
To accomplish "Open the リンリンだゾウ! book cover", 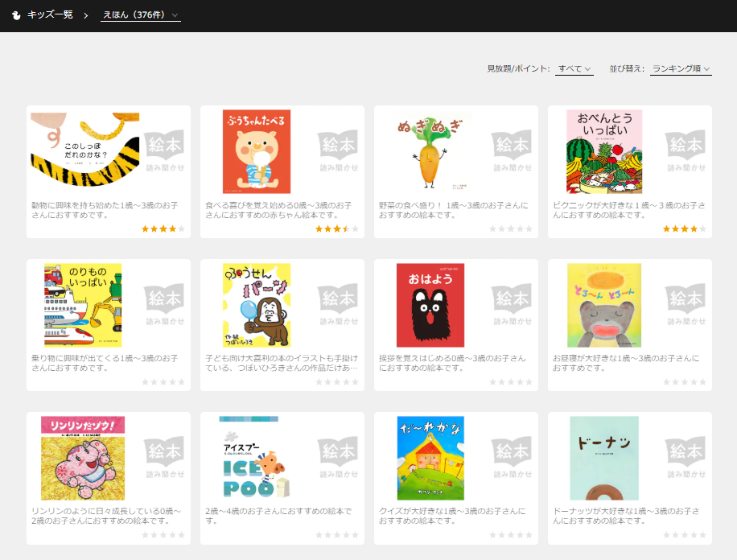I will click(83, 458).
